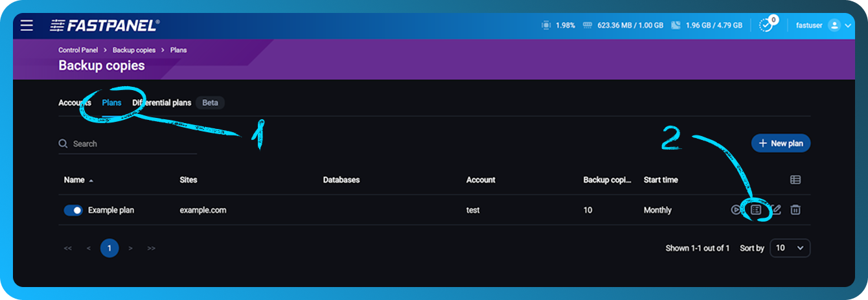Click the FASTPANEL logo
868x300 pixels.
point(104,25)
